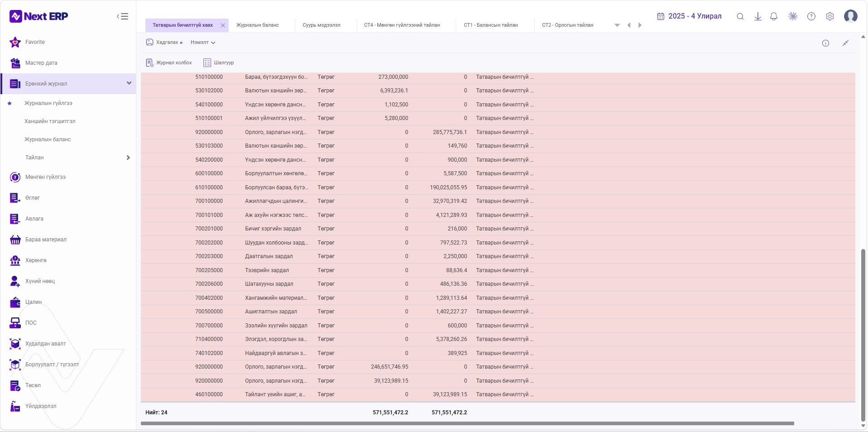Switch to СТ1 - Балансын тайлан tab

click(491, 25)
